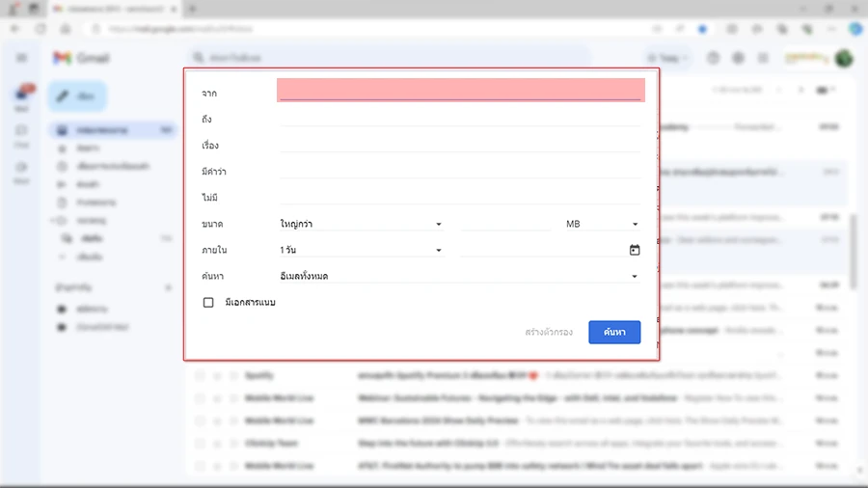Open the Chat section in left rail
Image resolution: width=868 pixels, height=488 pixels.
tap(21, 134)
